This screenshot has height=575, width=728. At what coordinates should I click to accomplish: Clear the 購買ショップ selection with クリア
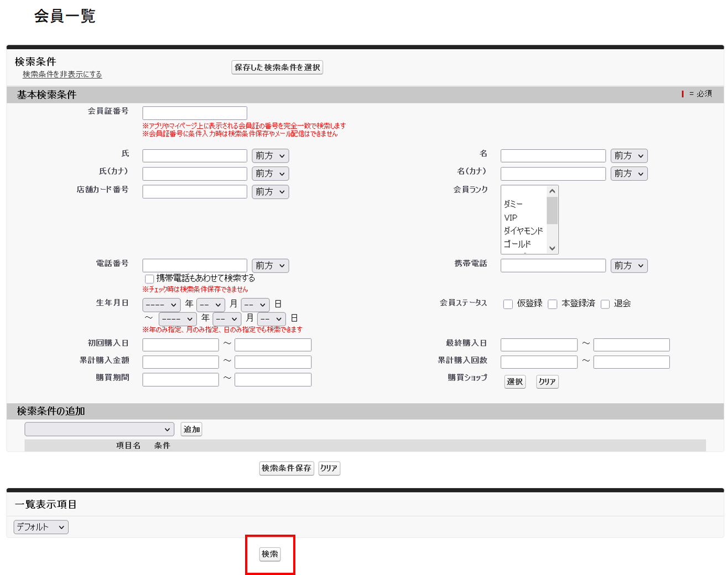click(546, 381)
